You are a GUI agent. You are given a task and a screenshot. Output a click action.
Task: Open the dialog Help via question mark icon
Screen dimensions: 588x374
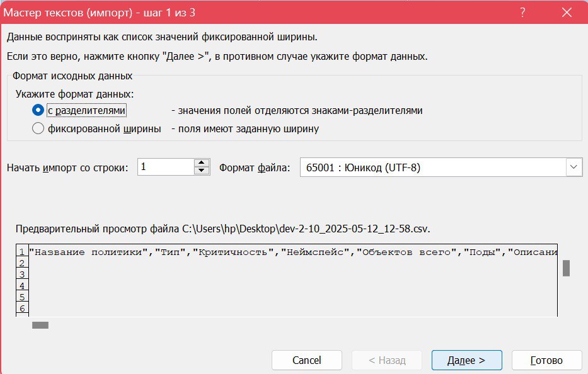(x=522, y=12)
